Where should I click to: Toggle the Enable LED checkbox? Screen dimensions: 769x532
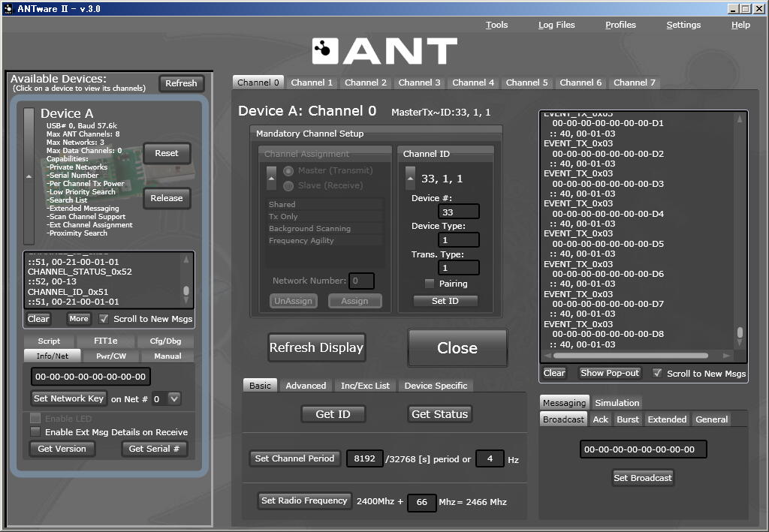(x=35, y=419)
